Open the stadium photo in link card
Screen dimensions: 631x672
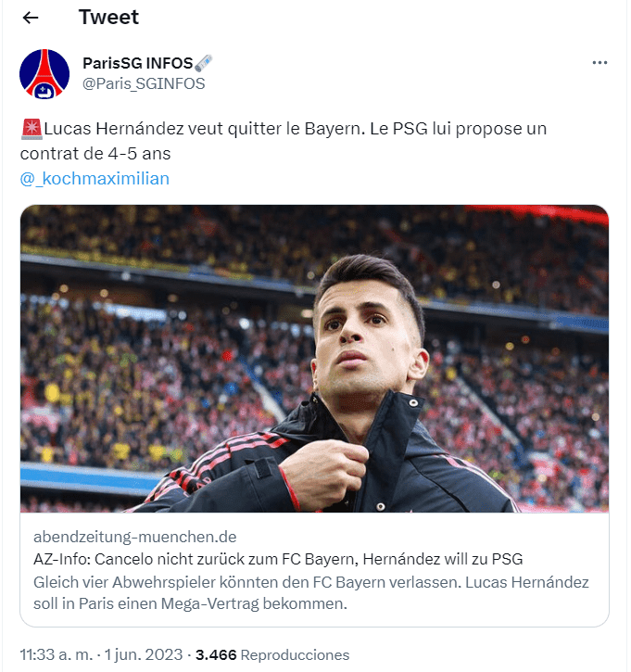click(314, 359)
